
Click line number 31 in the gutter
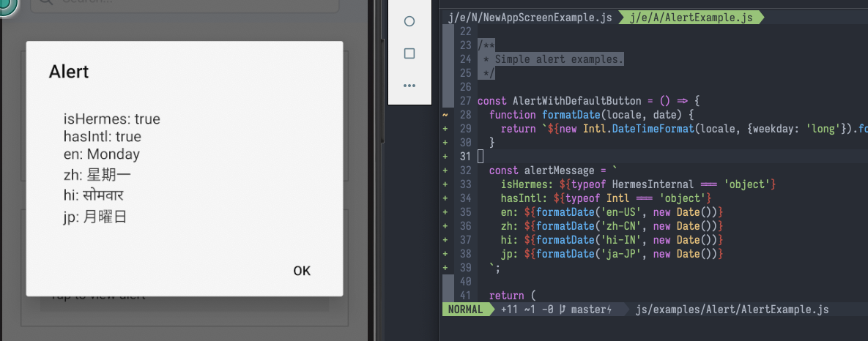point(465,157)
